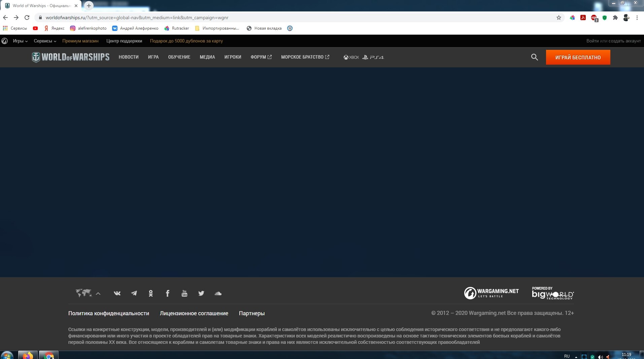Click the ИГРАЙ БЕСПЛАТНО button

pyautogui.click(x=578, y=57)
